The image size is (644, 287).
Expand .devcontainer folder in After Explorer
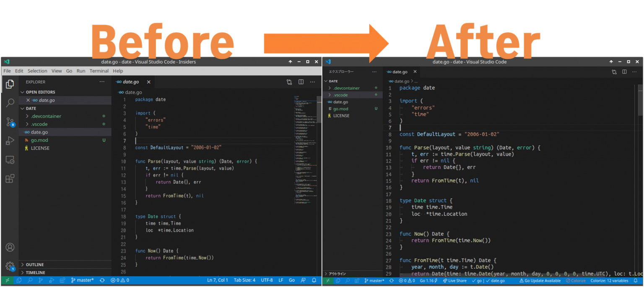click(x=352, y=88)
